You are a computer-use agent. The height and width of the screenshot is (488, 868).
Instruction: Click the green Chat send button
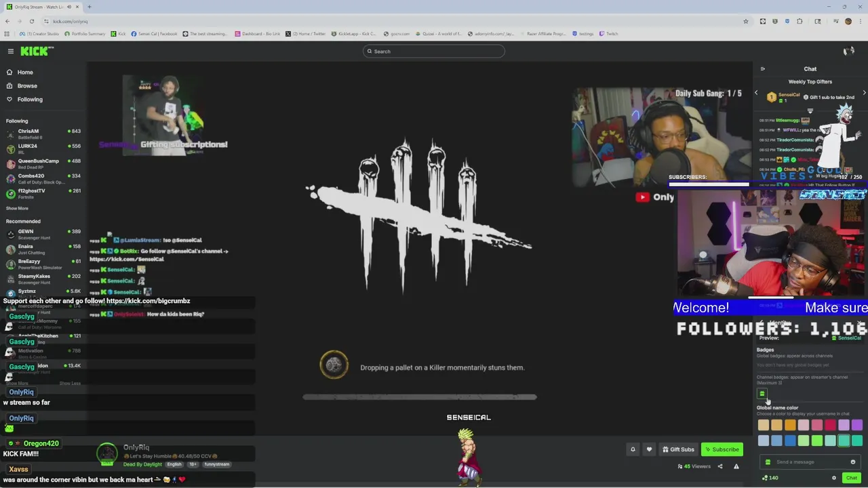(x=852, y=478)
